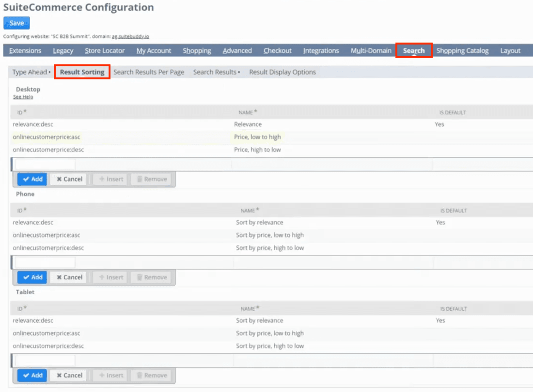Switch to the Legacy tab
533x392 pixels.
[63, 50]
